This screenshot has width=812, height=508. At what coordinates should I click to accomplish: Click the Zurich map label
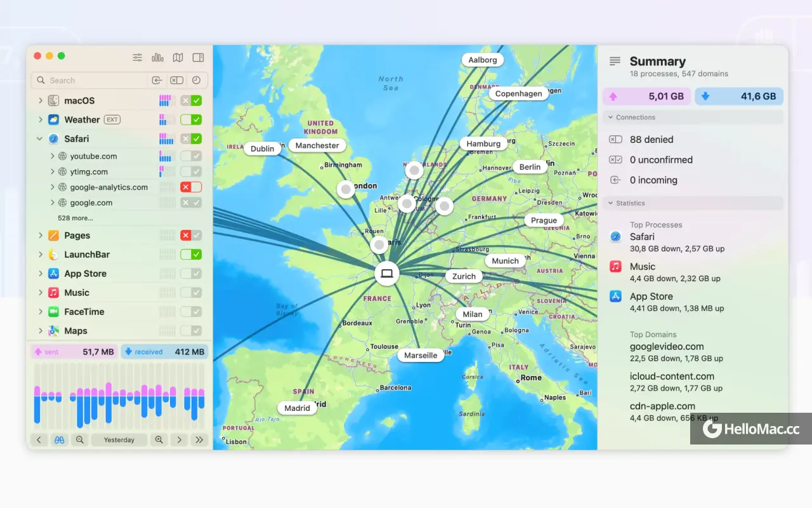point(464,276)
